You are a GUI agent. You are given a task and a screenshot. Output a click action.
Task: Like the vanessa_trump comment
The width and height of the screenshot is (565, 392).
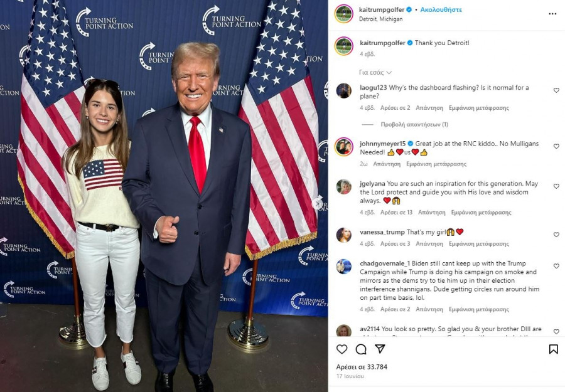556,235
